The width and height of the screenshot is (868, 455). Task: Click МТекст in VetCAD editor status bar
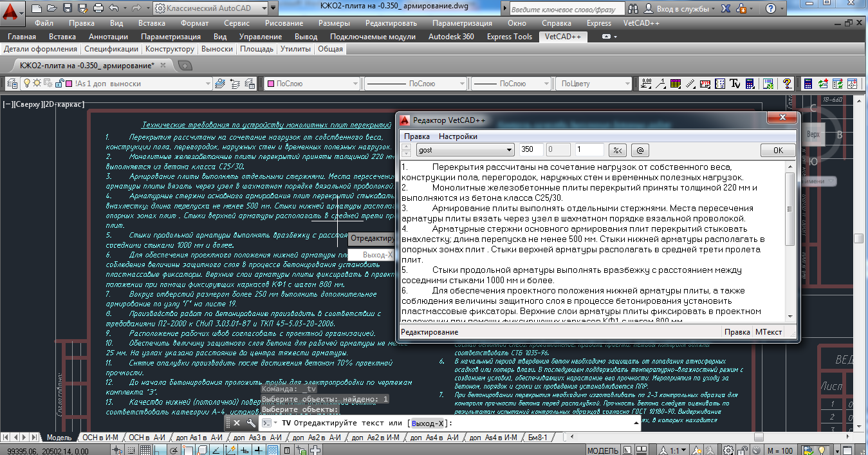click(x=768, y=332)
